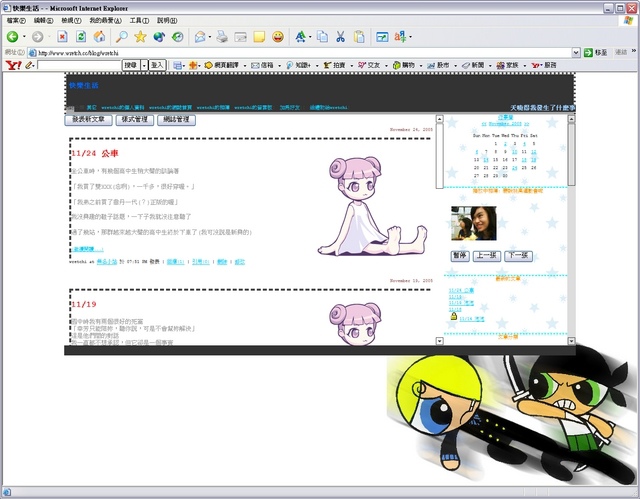Click the Copy pages icon

click(322, 37)
